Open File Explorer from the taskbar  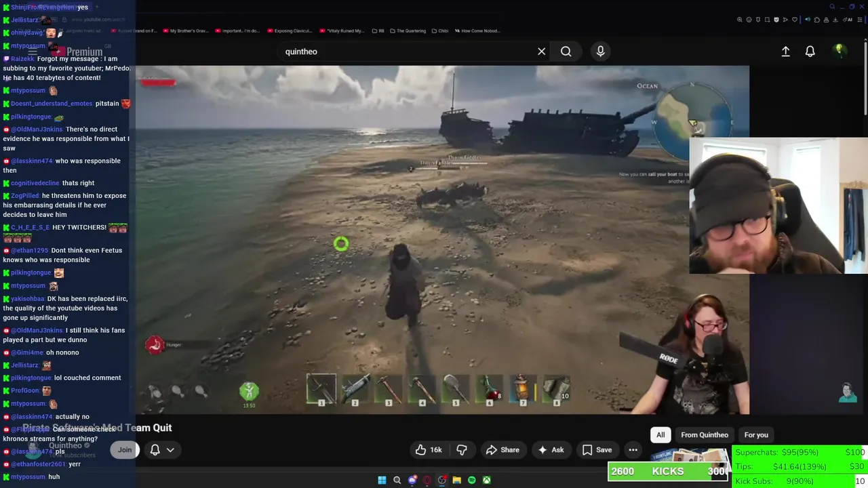pyautogui.click(x=456, y=480)
